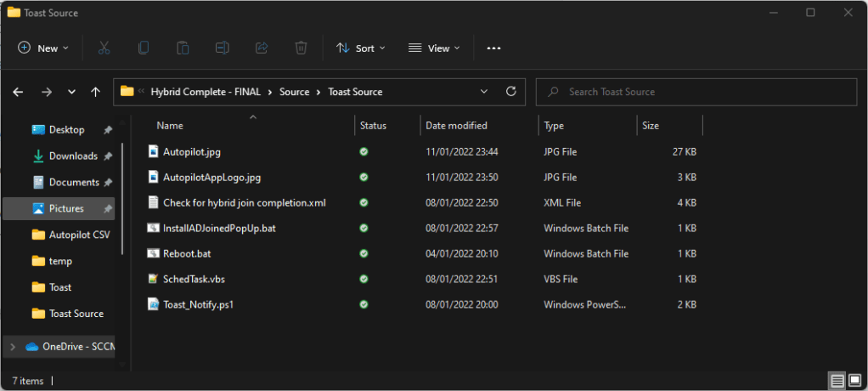Open the See more ellipsis menu

pos(493,48)
